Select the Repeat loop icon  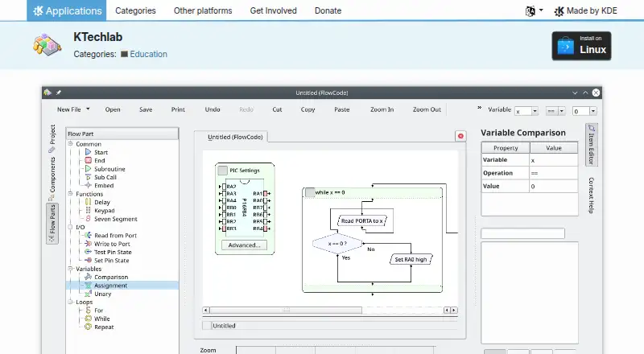click(x=88, y=327)
